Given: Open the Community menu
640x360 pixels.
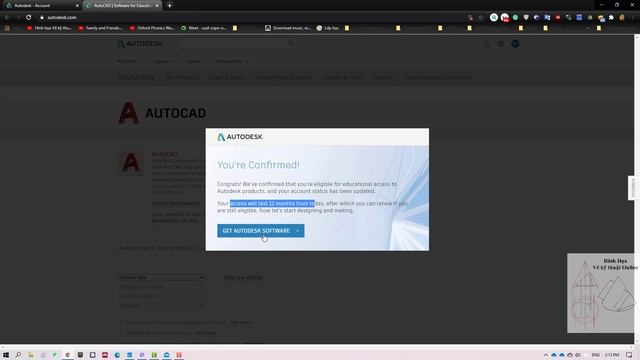Looking at the screenshot, I should (232, 61).
